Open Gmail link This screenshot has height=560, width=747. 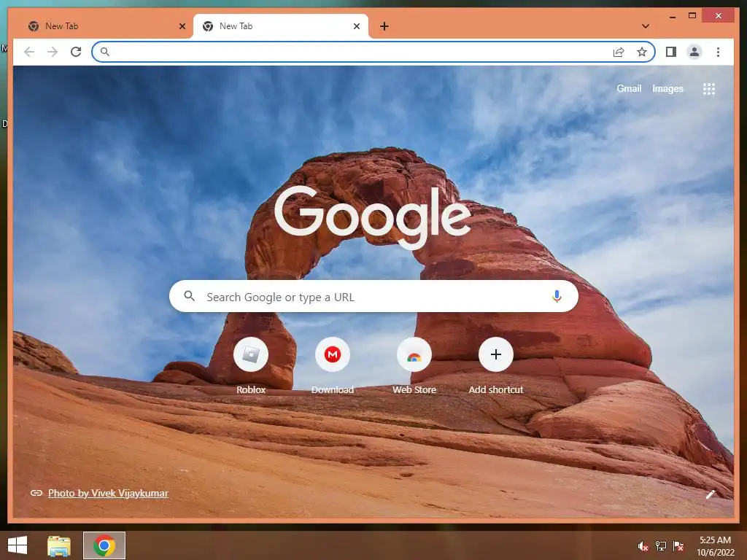[629, 88]
